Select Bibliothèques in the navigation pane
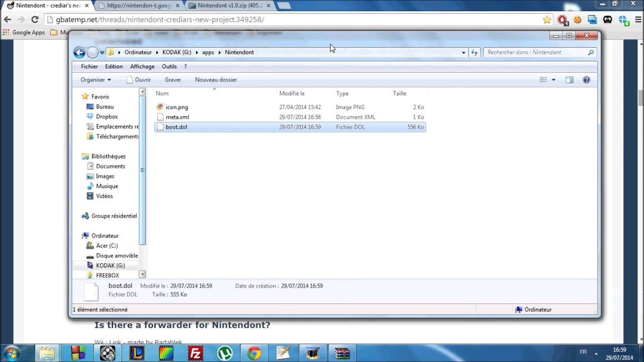This screenshot has width=644, height=362. point(108,156)
